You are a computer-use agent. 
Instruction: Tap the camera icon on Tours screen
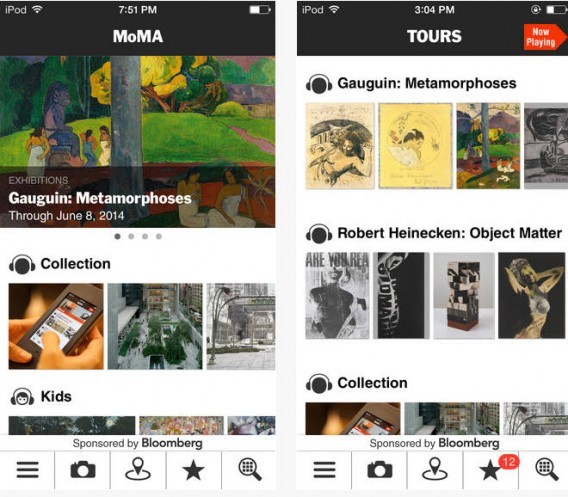coord(380,469)
